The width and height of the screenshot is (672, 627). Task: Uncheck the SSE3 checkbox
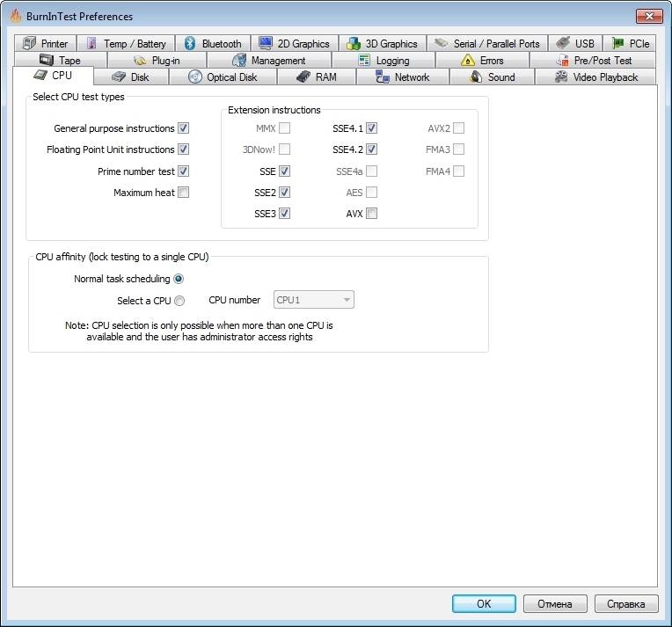click(285, 214)
